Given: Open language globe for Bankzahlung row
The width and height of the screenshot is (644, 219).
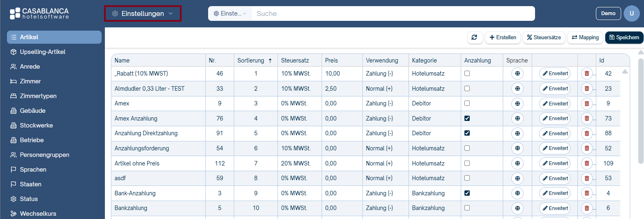Looking at the screenshot, I should (x=517, y=208).
